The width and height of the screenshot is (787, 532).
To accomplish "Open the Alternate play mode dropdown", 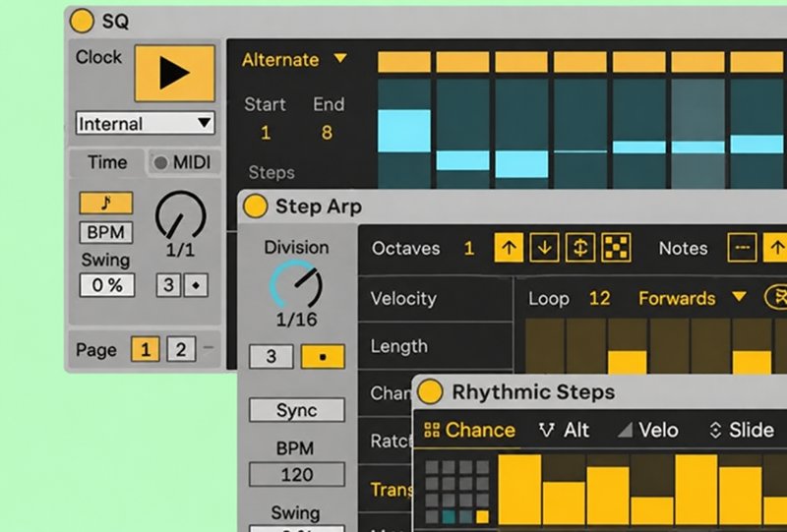I will (294, 60).
